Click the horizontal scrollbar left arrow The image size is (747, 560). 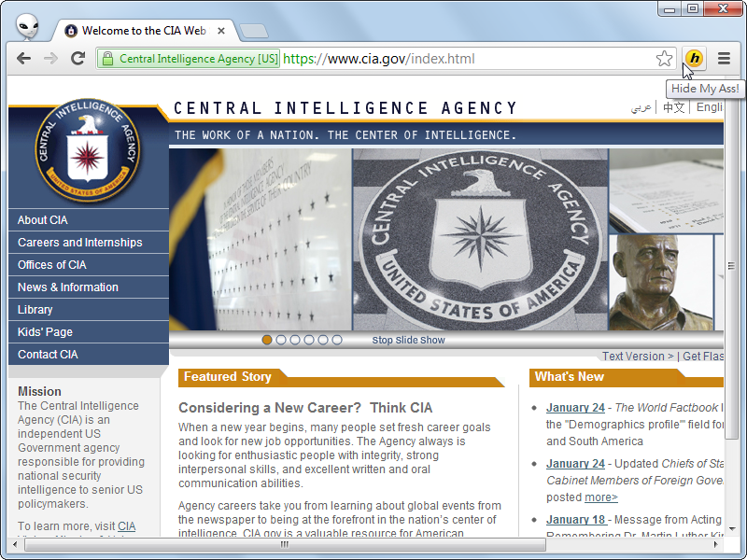coord(15,544)
